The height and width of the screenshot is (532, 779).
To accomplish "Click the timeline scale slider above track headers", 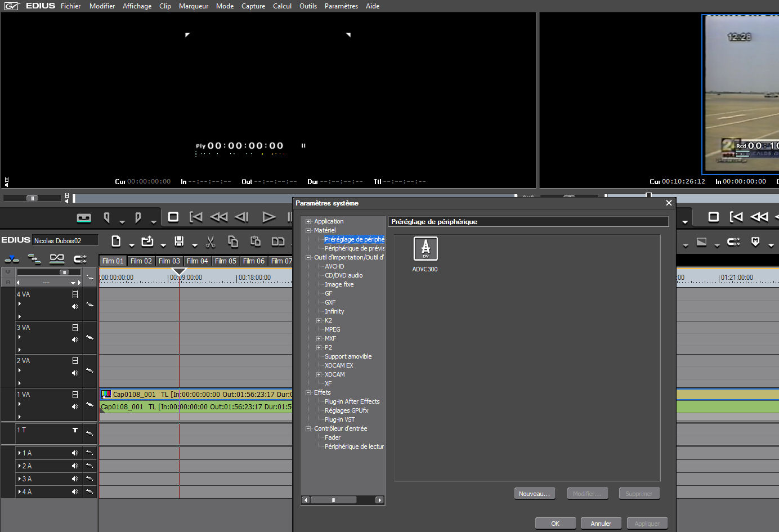I will (50, 272).
